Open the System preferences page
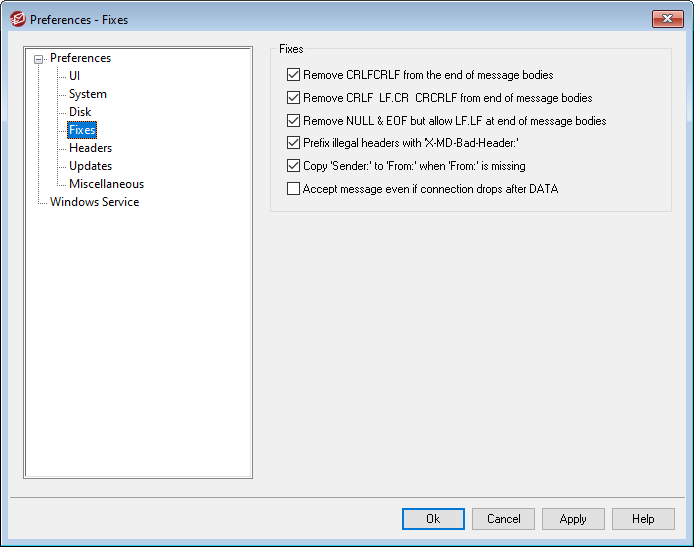This screenshot has width=694, height=547. 88,94
